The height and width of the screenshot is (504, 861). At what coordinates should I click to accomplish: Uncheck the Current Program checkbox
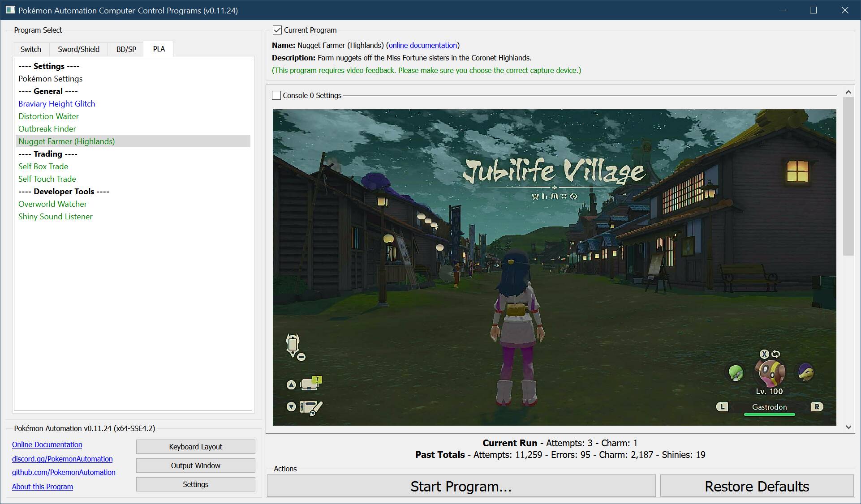click(x=277, y=30)
